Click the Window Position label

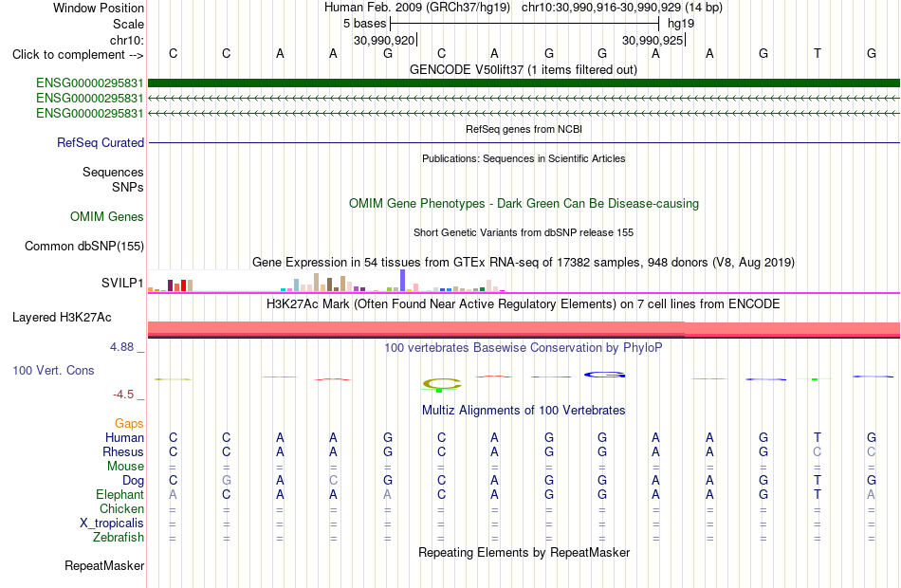pos(99,8)
